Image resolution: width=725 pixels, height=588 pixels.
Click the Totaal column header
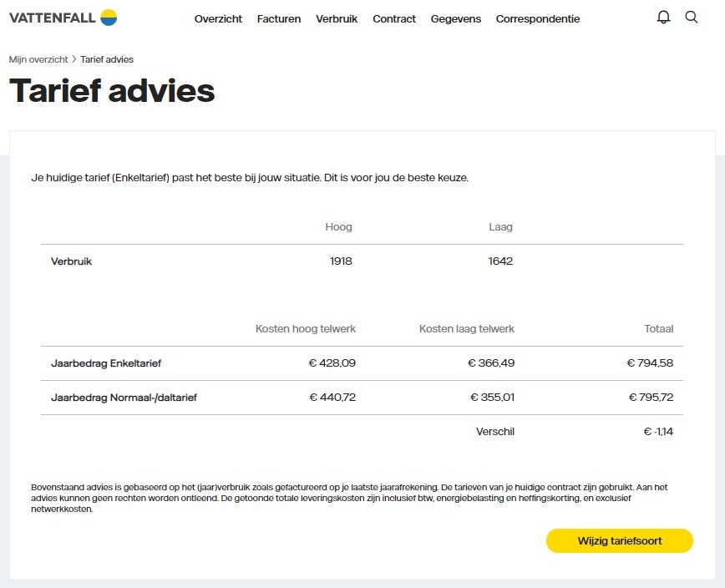tap(658, 329)
